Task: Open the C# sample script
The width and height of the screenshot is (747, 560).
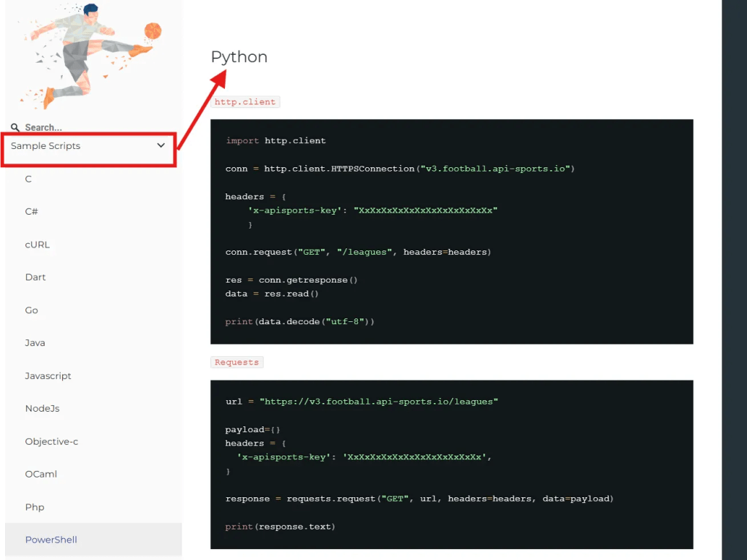Action: [x=31, y=212]
